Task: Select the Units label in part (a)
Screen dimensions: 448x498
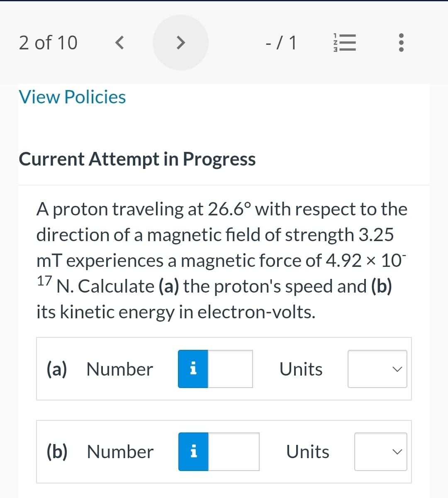Action: (301, 369)
